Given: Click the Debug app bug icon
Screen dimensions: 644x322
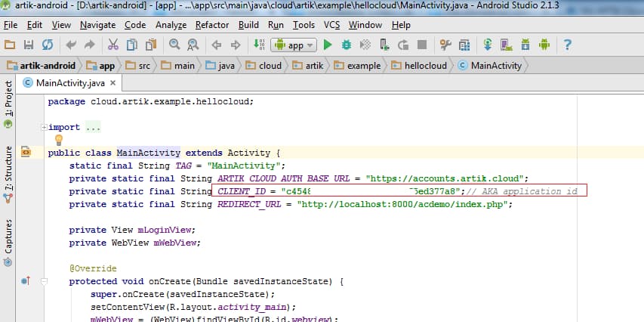Looking at the screenshot, I should click(347, 45).
